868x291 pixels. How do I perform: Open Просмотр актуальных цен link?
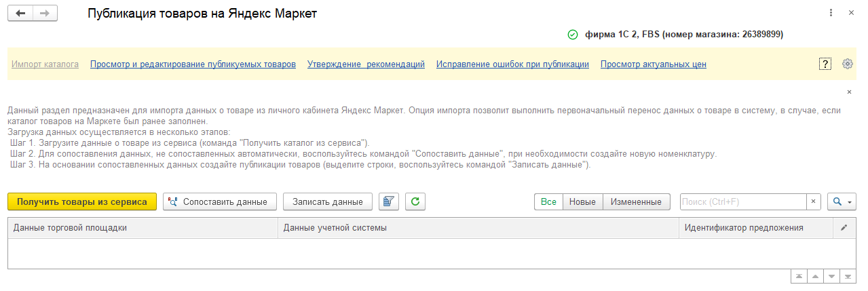[x=654, y=64]
